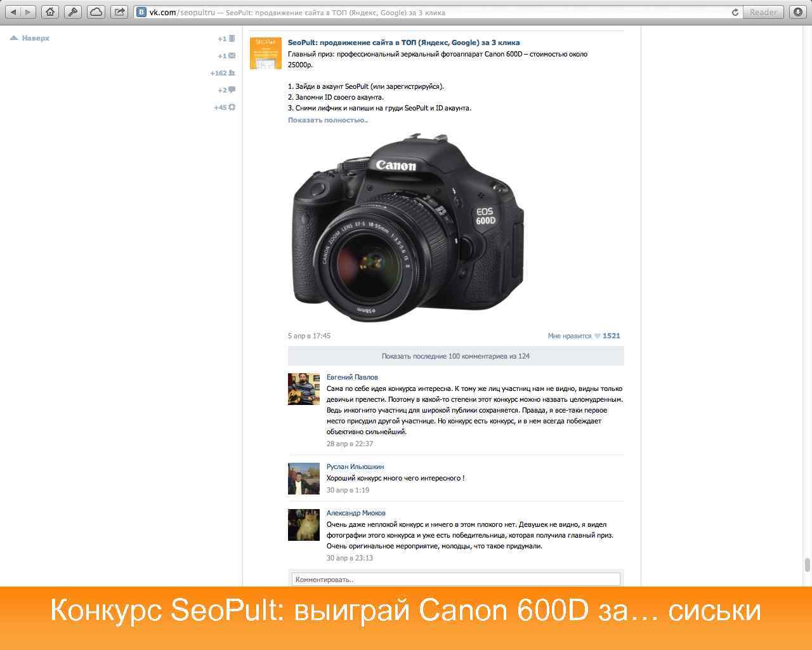Click the Share icon in the browser toolbar
The width and height of the screenshot is (812, 650).
[x=118, y=11]
